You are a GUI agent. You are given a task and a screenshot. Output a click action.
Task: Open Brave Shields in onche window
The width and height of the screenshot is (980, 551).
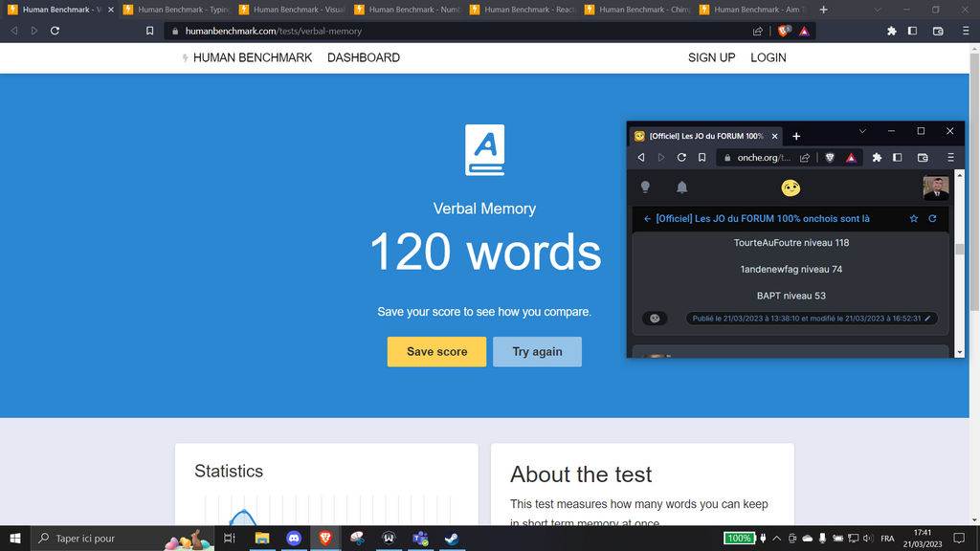coord(830,158)
